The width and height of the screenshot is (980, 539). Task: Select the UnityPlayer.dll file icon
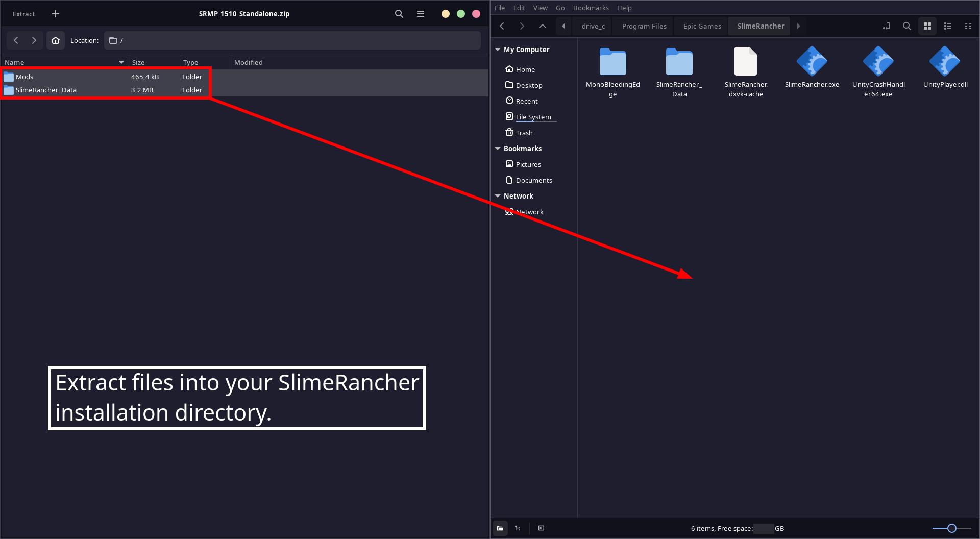(x=945, y=62)
